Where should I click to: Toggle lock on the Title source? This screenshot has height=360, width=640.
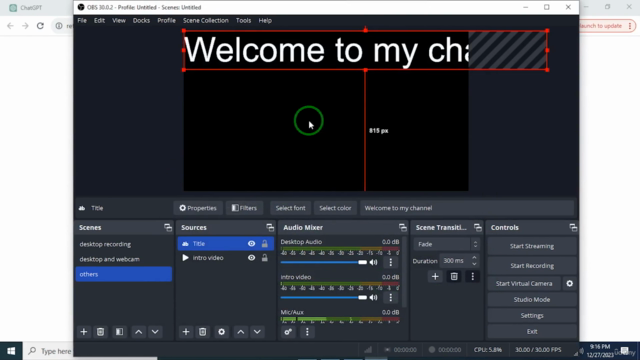click(264, 244)
